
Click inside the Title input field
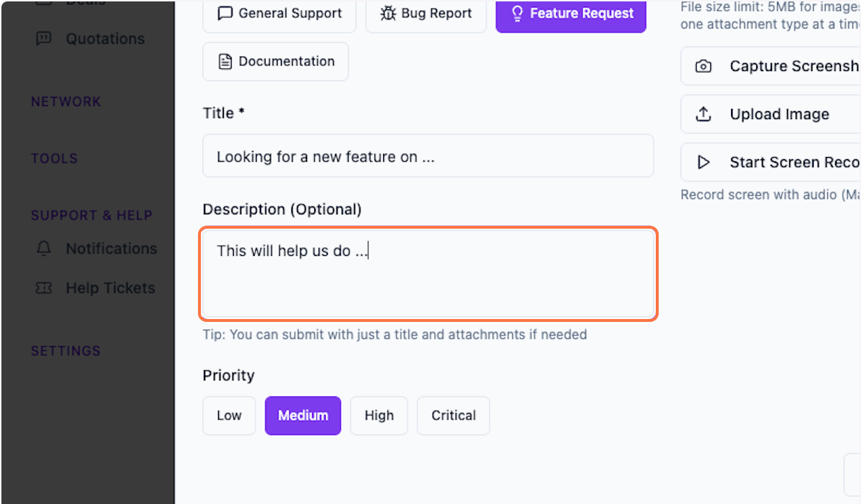428,156
